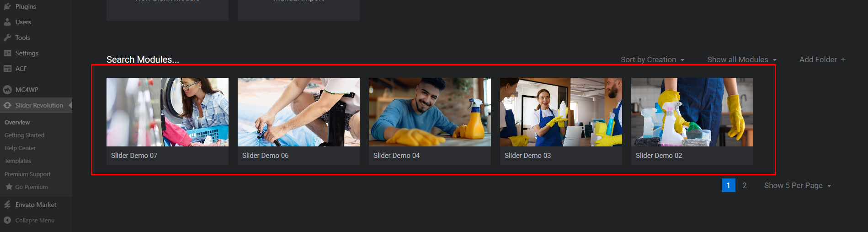This screenshot has width=868, height=232.
Task: Click Add Folder plus button
Action: pyautogui.click(x=822, y=59)
